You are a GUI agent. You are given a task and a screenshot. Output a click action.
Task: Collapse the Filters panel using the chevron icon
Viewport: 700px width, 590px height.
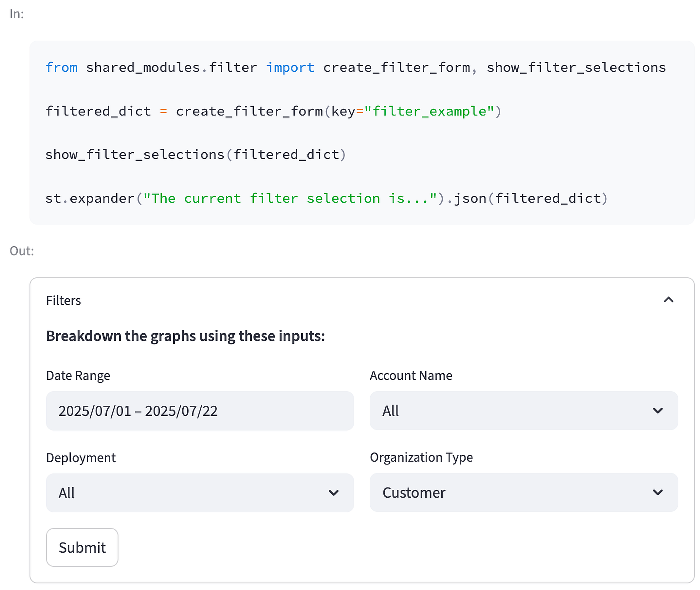[668, 300]
